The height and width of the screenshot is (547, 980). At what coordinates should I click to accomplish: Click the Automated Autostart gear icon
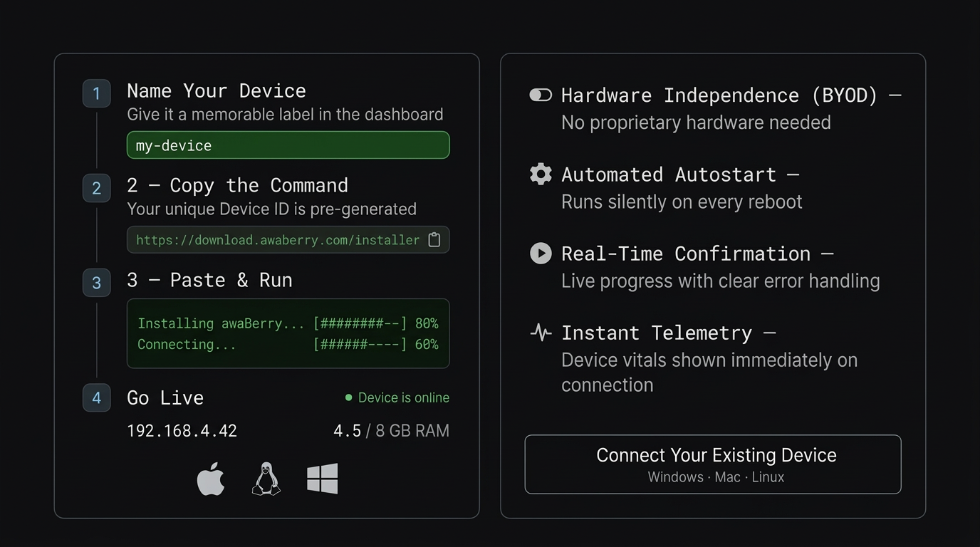[541, 174]
